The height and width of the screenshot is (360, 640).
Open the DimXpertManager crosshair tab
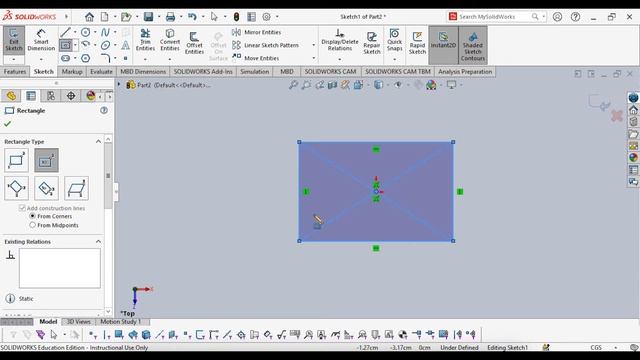[x=71, y=96]
